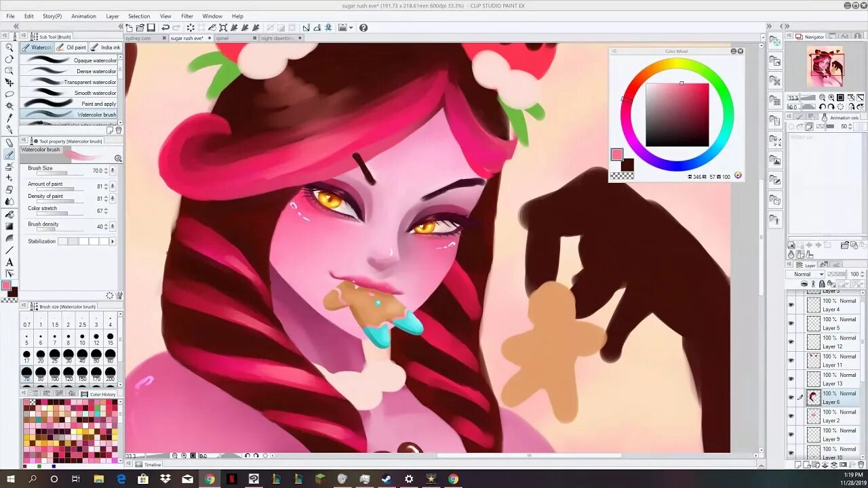Open Netflix from the taskbar
Image resolution: width=868 pixels, height=488 pixels.
pyautogui.click(x=231, y=479)
